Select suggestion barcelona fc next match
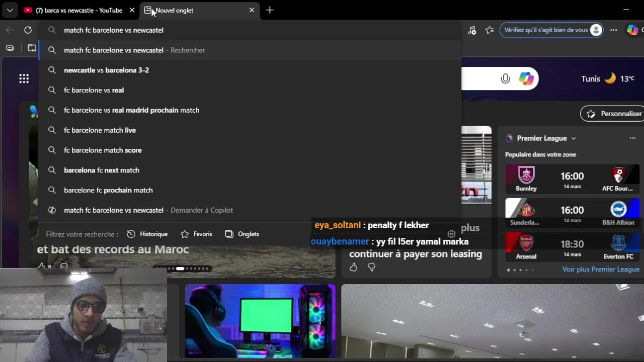Viewport: 644px width, 362px height. (x=250, y=170)
